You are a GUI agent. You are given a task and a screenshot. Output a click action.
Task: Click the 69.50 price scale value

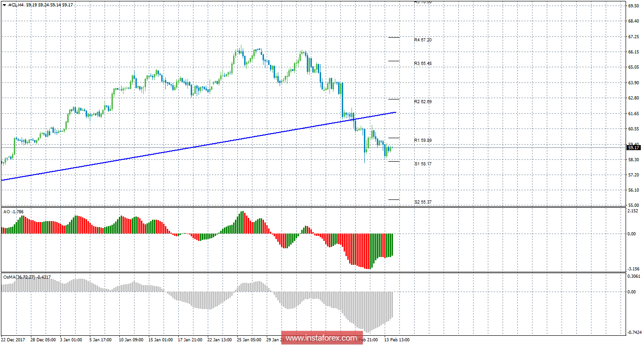pyautogui.click(x=634, y=6)
